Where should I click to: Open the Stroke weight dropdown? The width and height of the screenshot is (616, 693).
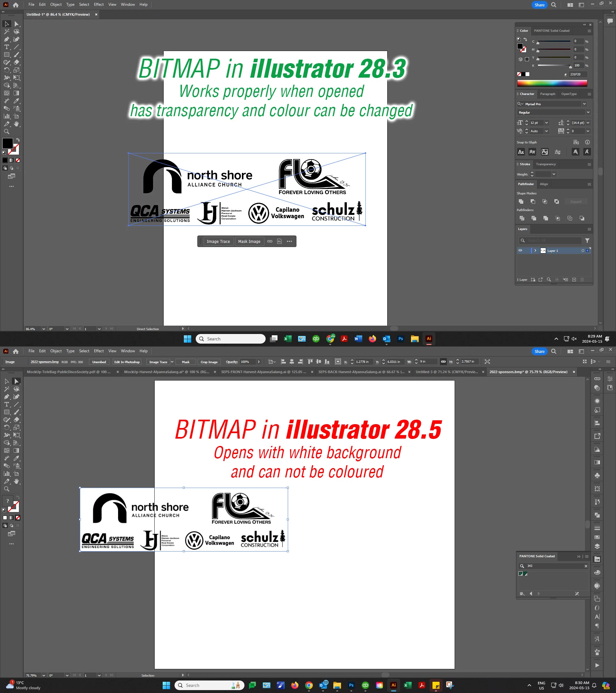click(554, 174)
